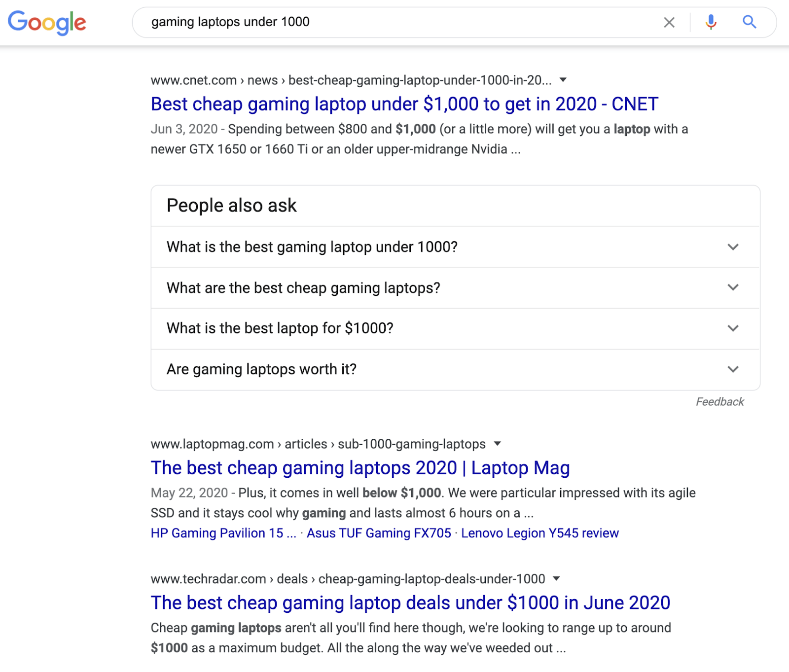Click the magnifying glass search icon
The height and width of the screenshot is (672, 789).
pos(750,22)
